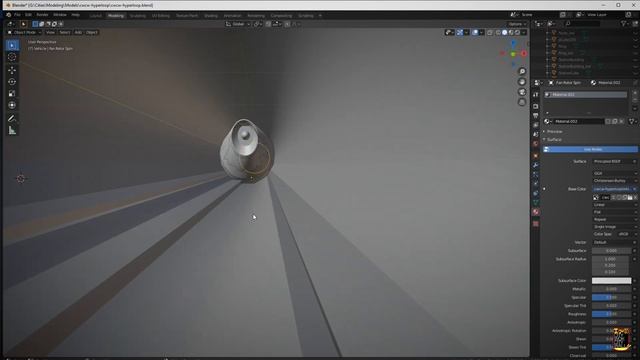This screenshot has width=640, height=360.
Task: Open the Global transform orientation dropdown
Action: (x=238, y=24)
